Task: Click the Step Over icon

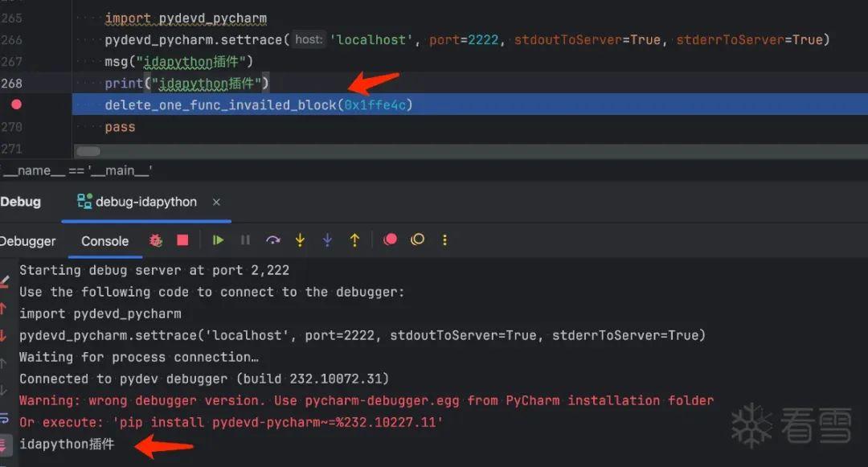Action: click(272, 240)
